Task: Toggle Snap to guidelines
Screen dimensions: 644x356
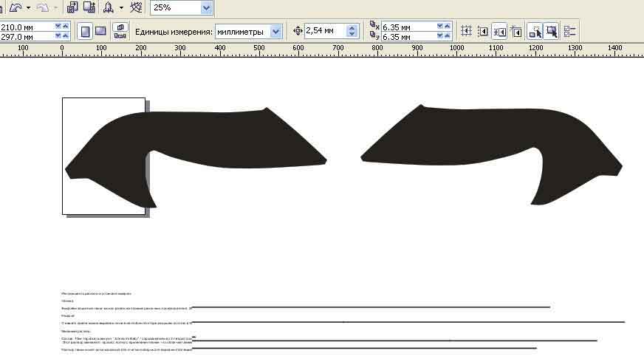Action: (x=482, y=31)
